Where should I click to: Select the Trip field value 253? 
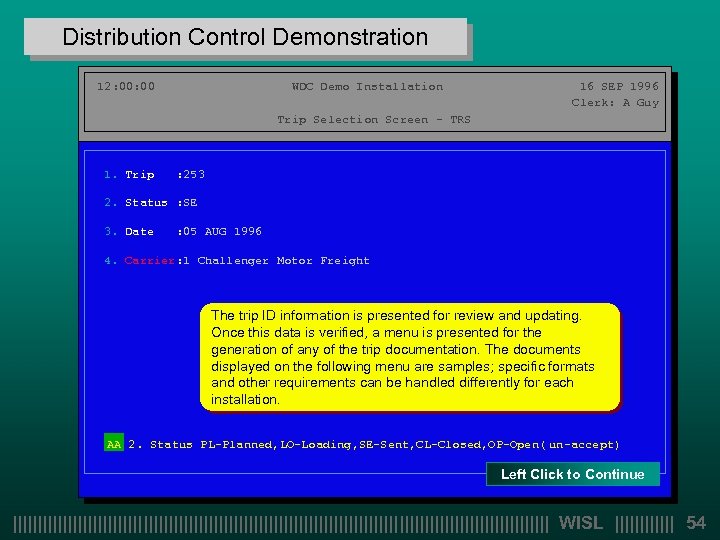(194, 174)
